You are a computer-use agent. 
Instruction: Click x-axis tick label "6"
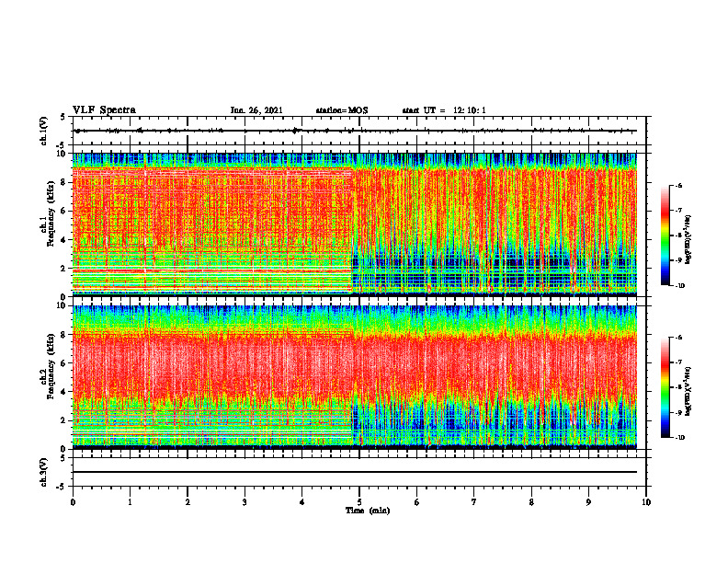coord(417,502)
